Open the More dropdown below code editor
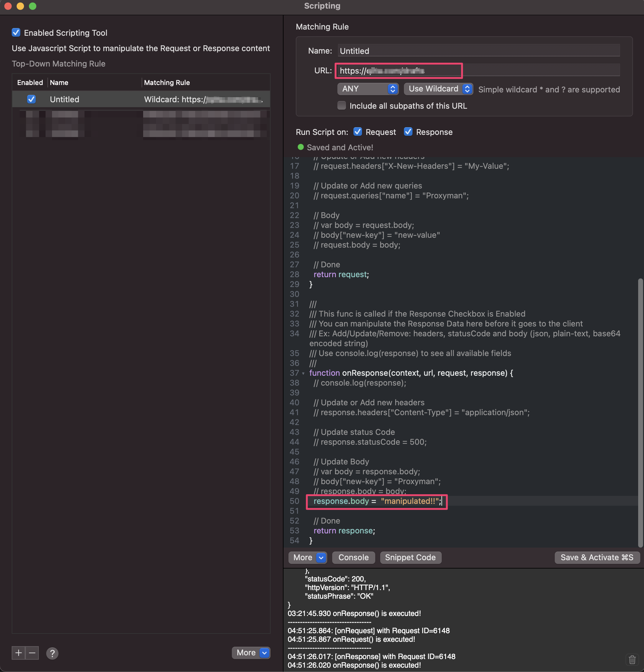 307,557
